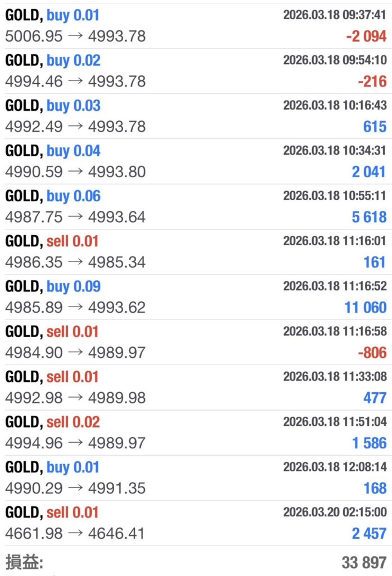Open the 4661.98 → 4646.41 price line
Image resolution: width=392 pixels, height=576 pixels.
75,533
